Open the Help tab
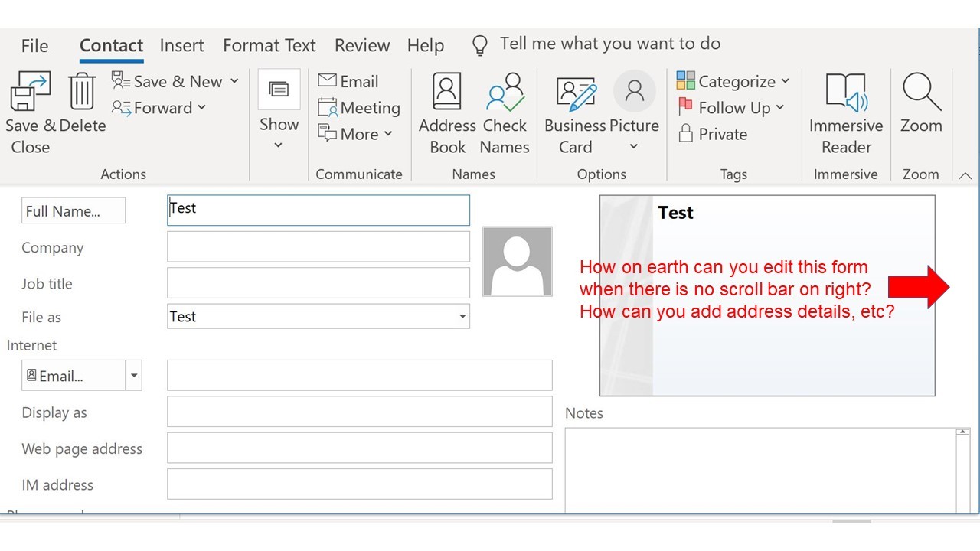Viewport: 980px width, 551px height. pos(426,46)
